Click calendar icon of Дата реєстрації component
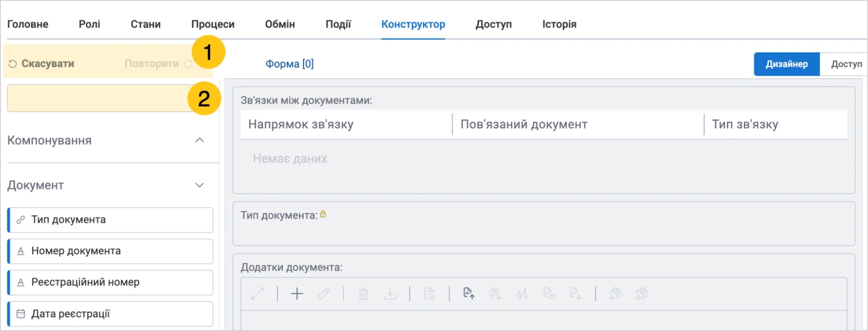Viewport: 868px width, 331px height. point(21,314)
